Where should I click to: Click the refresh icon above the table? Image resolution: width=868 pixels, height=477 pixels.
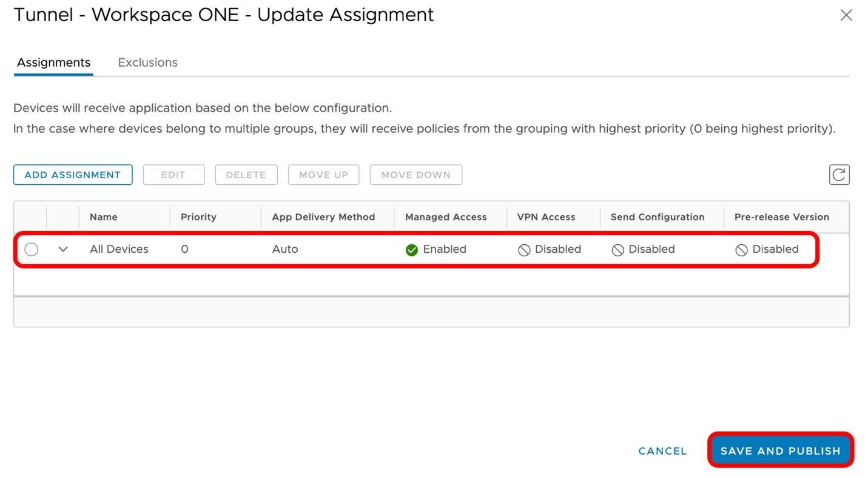click(839, 175)
